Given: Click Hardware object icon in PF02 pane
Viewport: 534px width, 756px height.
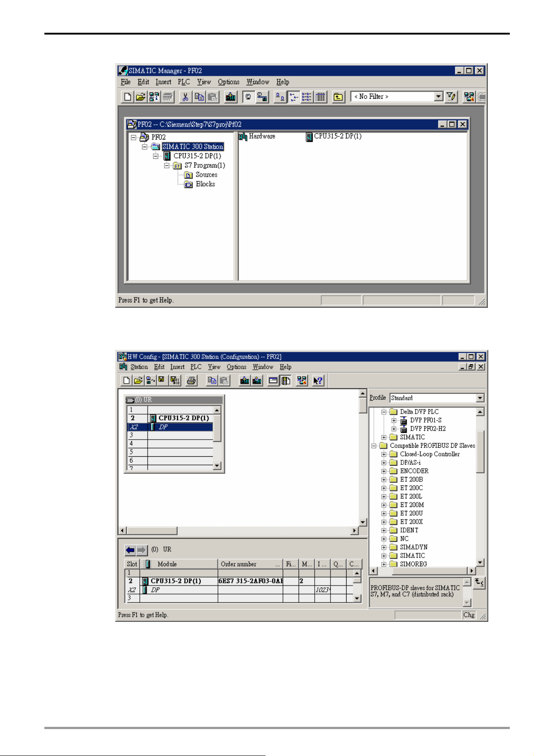Looking at the screenshot, I should (x=243, y=136).
